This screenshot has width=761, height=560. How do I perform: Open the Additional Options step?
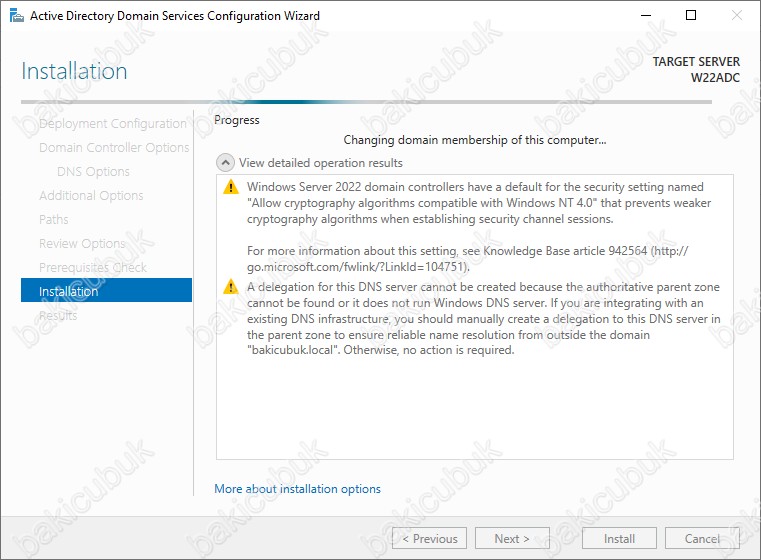pos(91,196)
